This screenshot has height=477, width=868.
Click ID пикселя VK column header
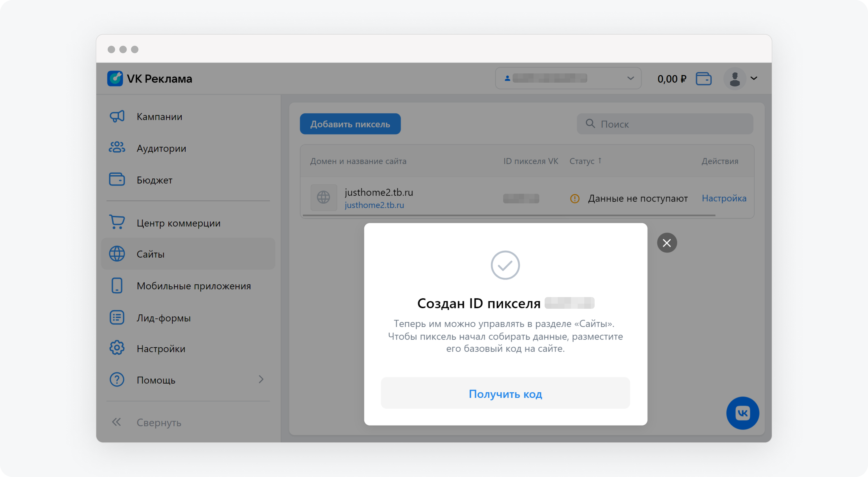point(531,161)
